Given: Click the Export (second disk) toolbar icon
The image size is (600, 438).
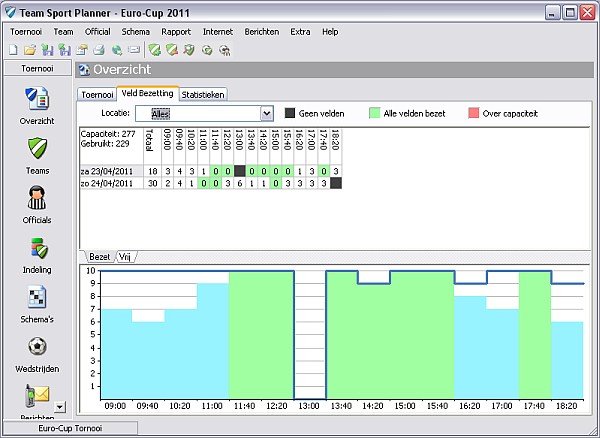Looking at the screenshot, I should [x=64, y=50].
